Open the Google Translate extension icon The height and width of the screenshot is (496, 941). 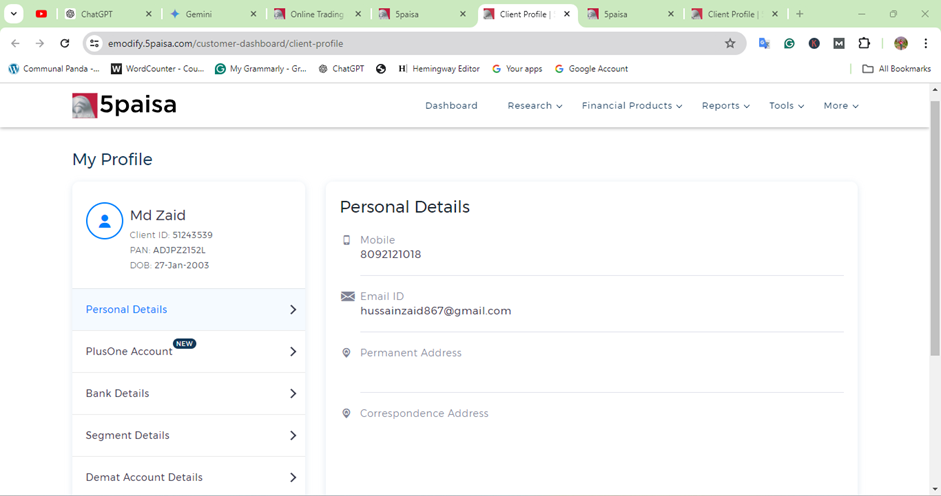coord(764,43)
